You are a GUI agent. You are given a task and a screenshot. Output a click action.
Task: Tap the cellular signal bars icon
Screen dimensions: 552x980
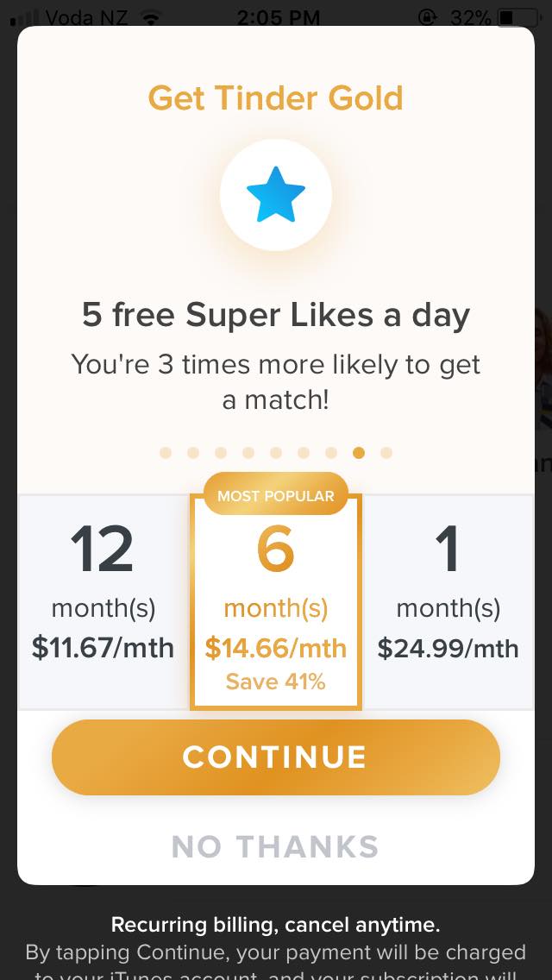click(x=25, y=17)
